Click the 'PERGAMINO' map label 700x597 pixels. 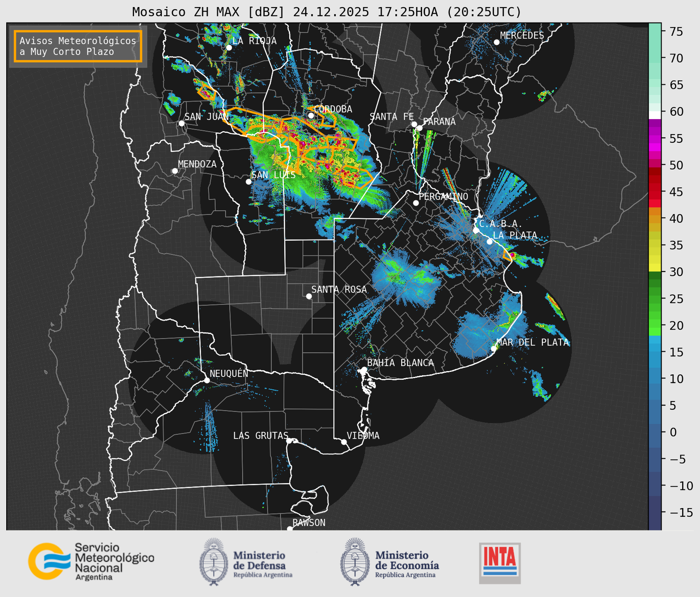pos(444,196)
